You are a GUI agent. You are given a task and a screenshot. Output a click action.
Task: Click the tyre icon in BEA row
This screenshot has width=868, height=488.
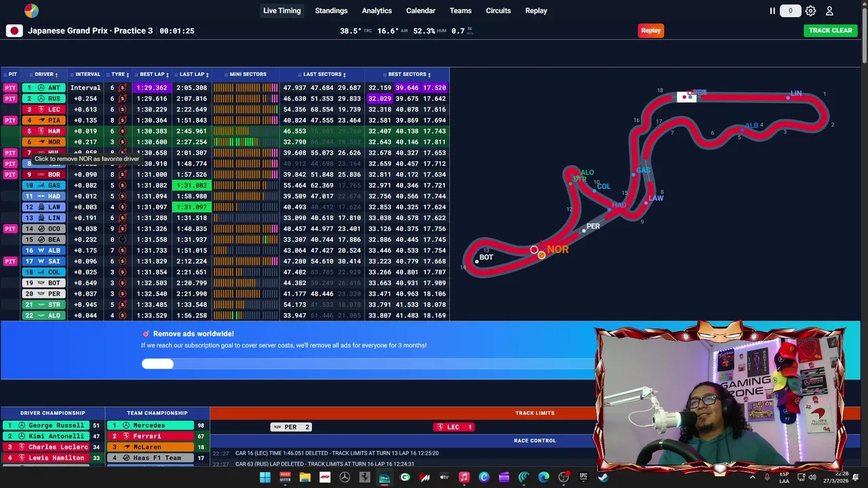click(122, 239)
